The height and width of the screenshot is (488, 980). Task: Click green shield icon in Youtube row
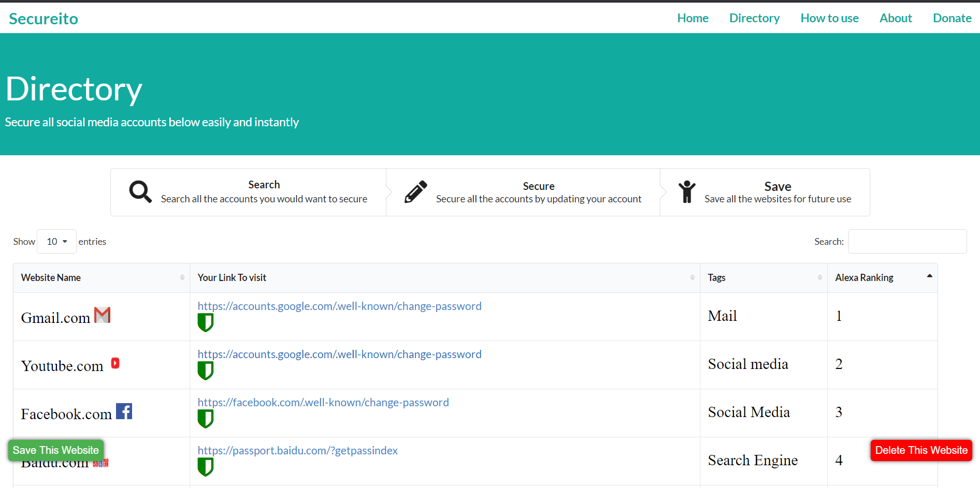tap(206, 371)
